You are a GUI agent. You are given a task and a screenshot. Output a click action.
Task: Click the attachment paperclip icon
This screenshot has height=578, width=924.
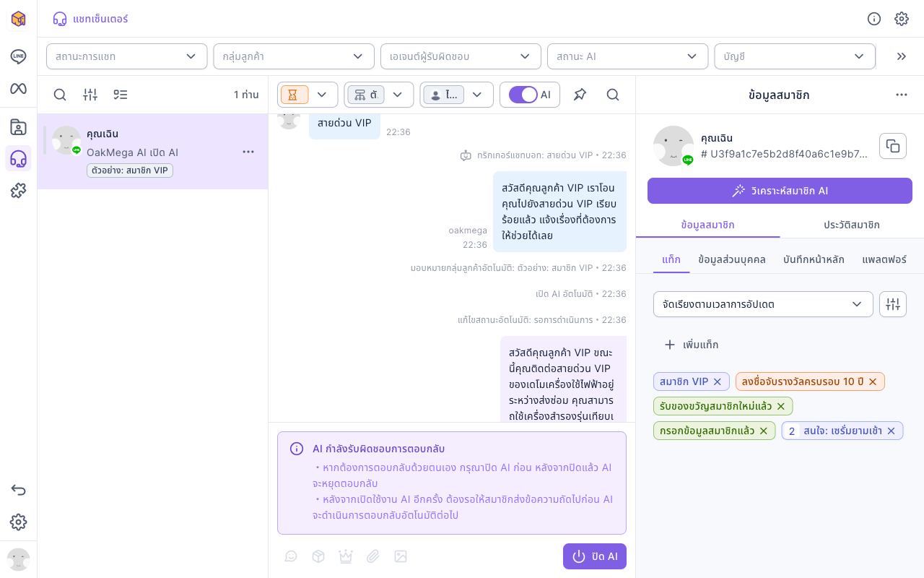373,556
